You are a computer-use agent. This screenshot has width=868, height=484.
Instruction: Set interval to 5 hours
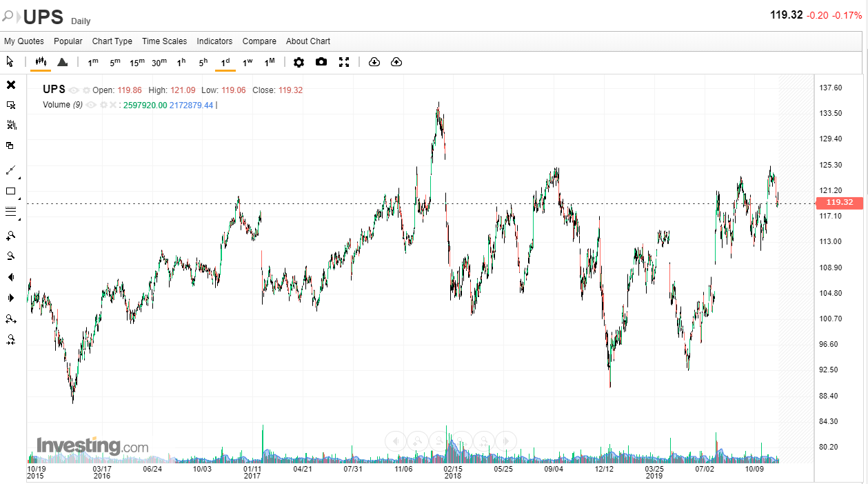[x=203, y=62]
